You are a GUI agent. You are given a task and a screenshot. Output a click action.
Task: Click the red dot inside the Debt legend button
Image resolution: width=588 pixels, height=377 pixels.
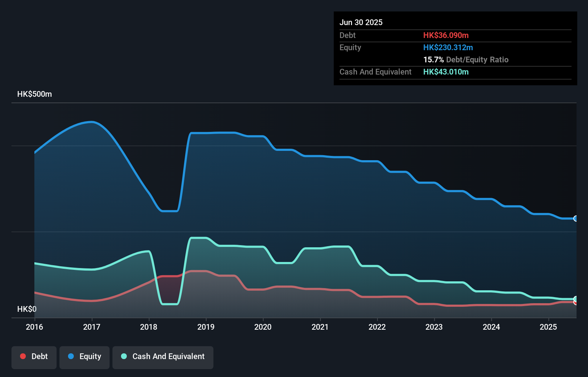[23, 356]
